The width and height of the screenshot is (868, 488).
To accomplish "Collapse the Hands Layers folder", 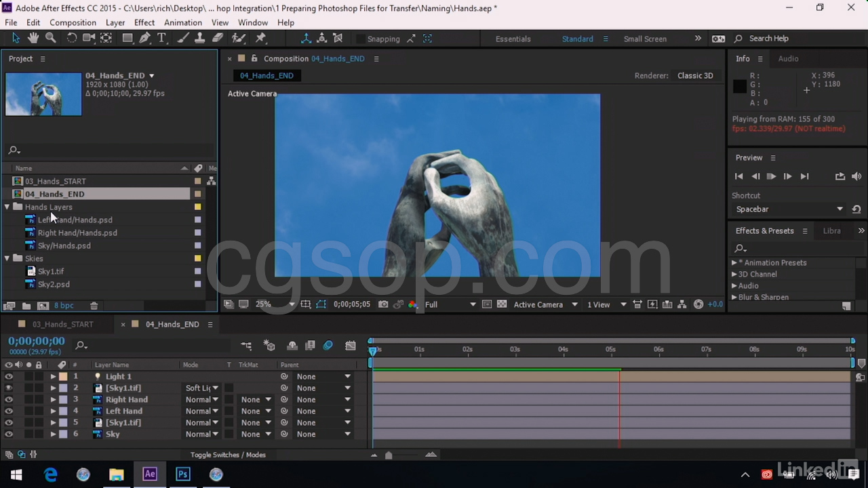I will click(x=7, y=207).
